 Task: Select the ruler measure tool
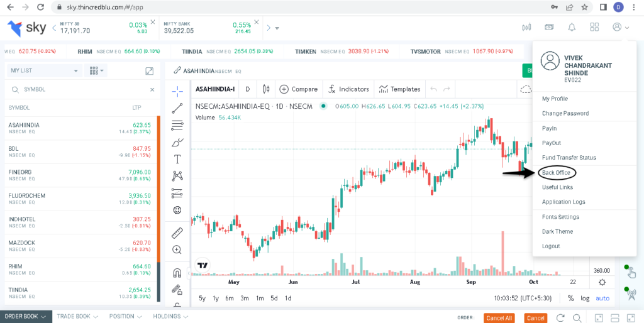(177, 233)
